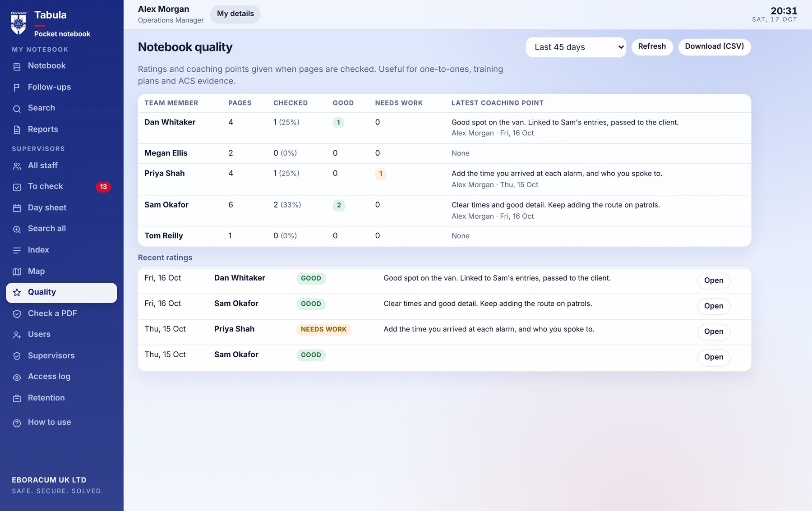This screenshot has width=812, height=511.
Task: Click the Recent ratings heading
Action: click(x=165, y=258)
